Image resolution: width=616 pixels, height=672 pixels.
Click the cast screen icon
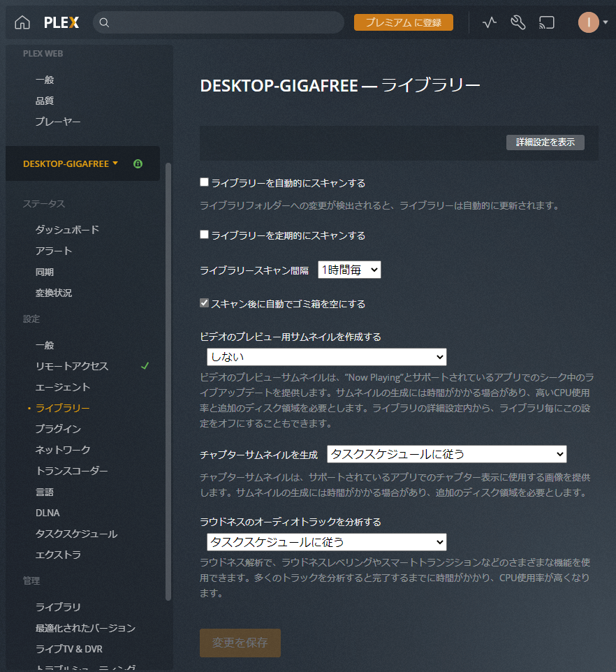(547, 22)
